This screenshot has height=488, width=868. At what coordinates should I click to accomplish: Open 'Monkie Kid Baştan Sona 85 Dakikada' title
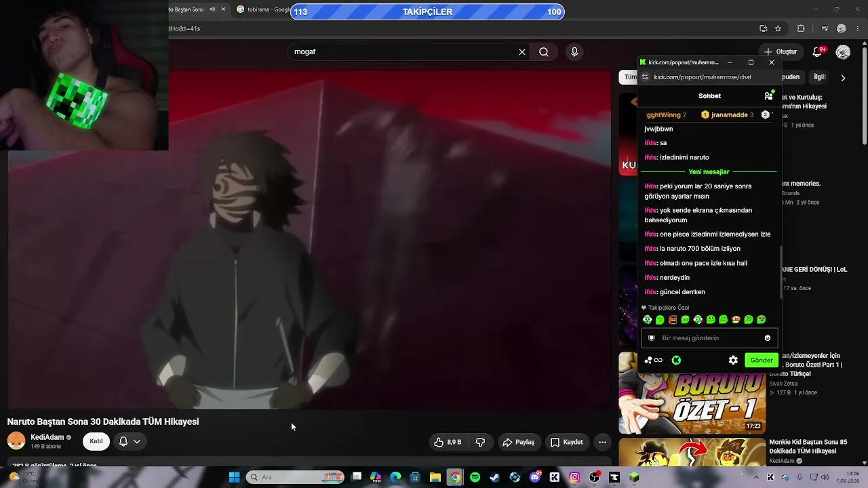coord(808,447)
